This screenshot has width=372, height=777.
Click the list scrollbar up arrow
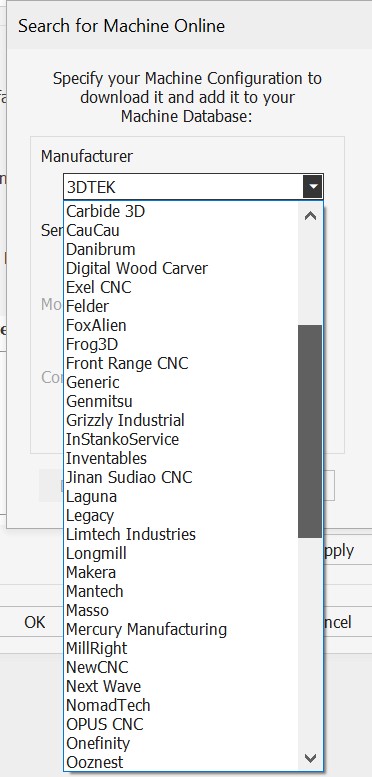[310, 216]
